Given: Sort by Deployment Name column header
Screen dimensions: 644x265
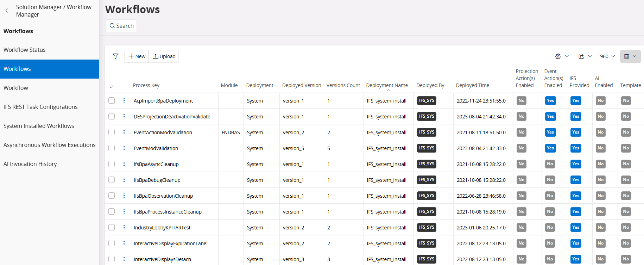Looking at the screenshot, I should tap(387, 85).
